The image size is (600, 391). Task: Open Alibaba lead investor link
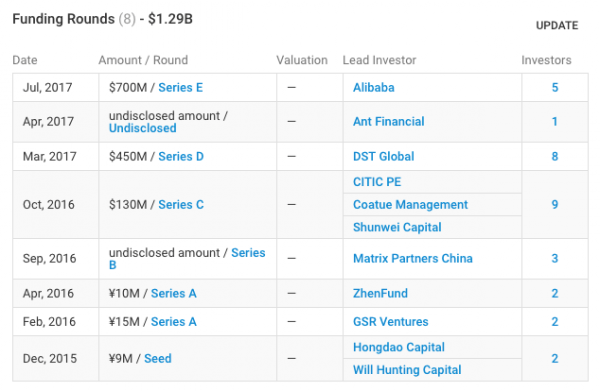[x=373, y=88]
